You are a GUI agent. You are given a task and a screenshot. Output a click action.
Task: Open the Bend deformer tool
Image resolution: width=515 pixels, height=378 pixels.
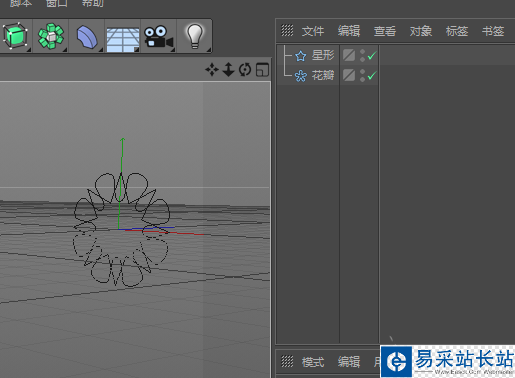[87, 37]
